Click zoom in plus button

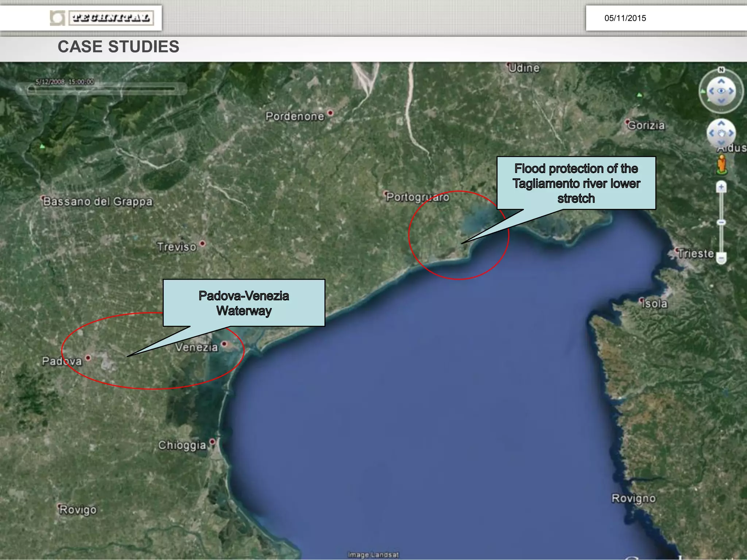[x=721, y=187]
